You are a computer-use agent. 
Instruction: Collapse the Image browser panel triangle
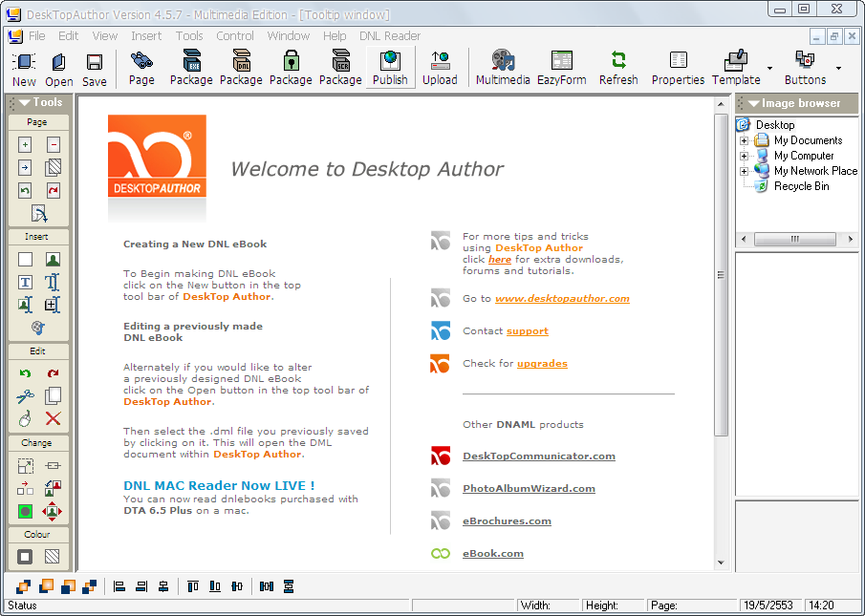pyautogui.click(x=753, y=103)
